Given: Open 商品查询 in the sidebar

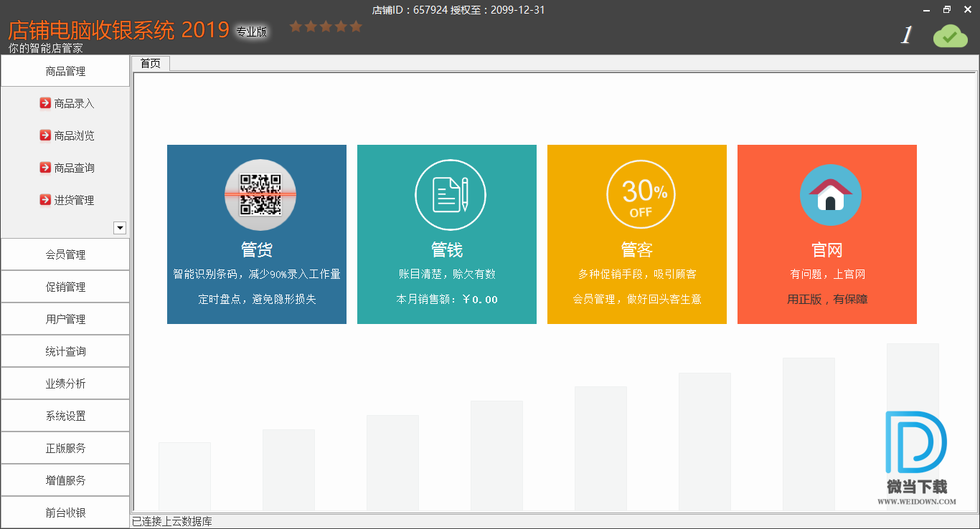Looking at the screenshot, I should point(74,168).
